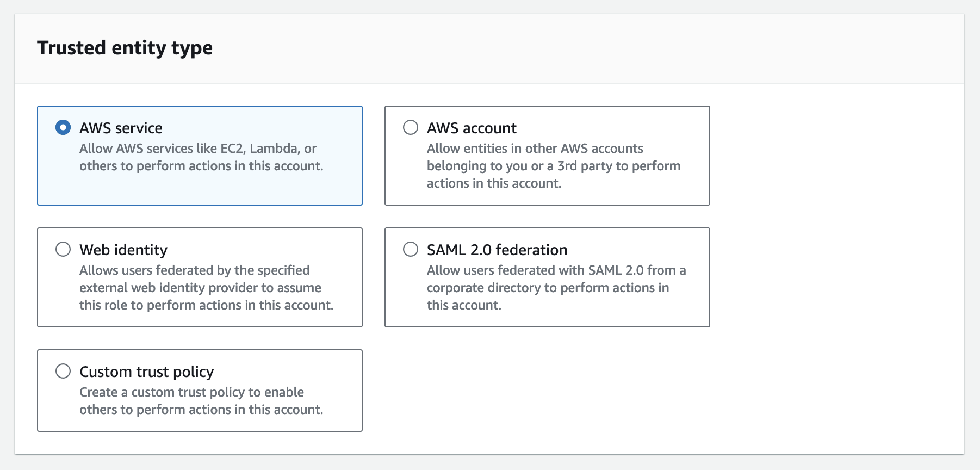Click the 'Custom trust policy' title text

[x=146, y=372]
